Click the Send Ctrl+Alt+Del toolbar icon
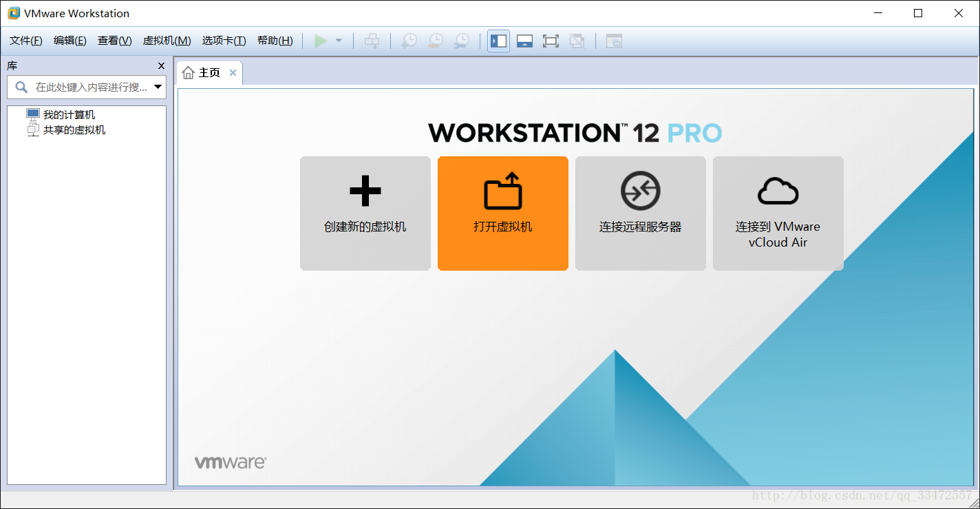This screenshot has width=980, height=509. pyautogui.click(x=372, y=41)
